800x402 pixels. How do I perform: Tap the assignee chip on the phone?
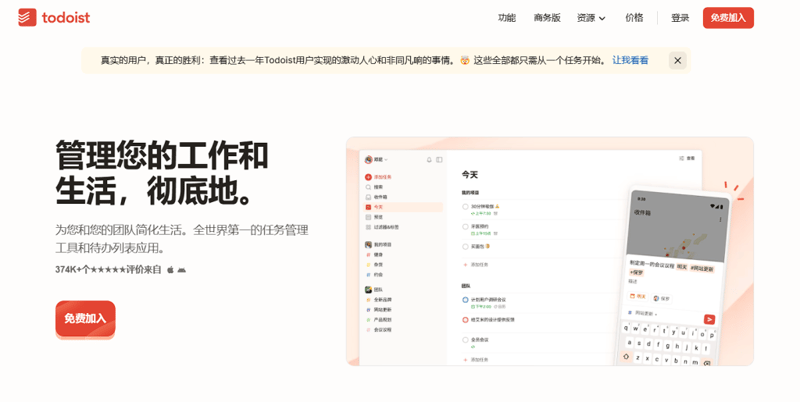[x=662, y=298]
